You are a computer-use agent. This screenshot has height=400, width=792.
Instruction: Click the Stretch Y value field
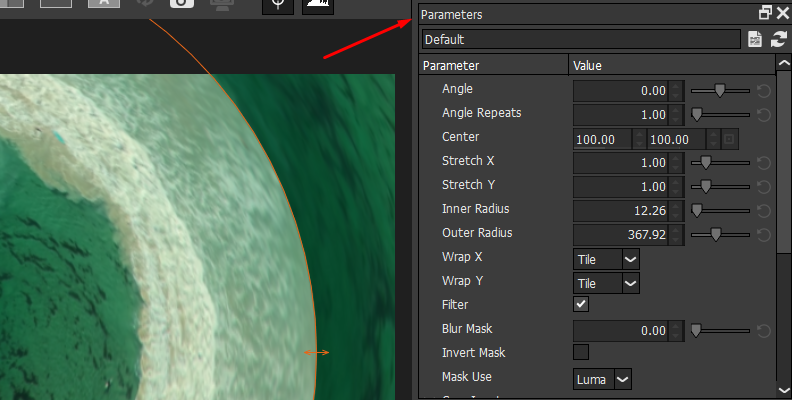click(x=621, y=187)
